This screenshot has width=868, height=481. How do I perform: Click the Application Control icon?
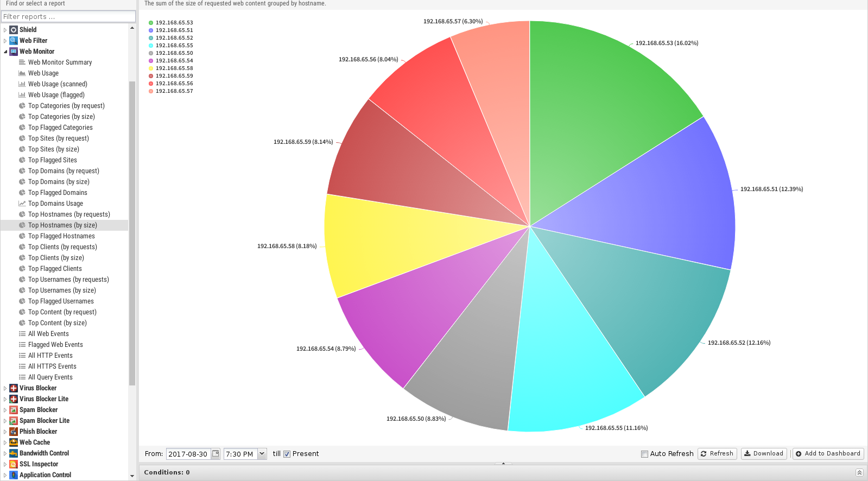tap(14, 475)
